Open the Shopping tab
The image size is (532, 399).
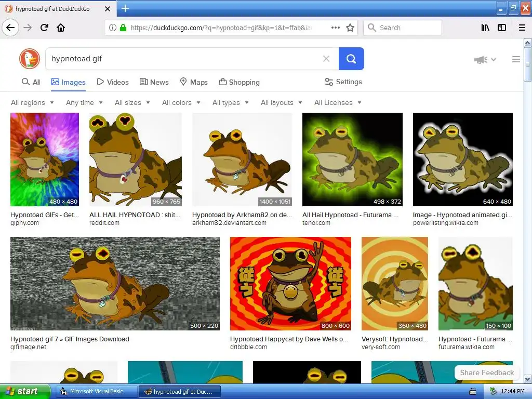(x=239, y=82)
